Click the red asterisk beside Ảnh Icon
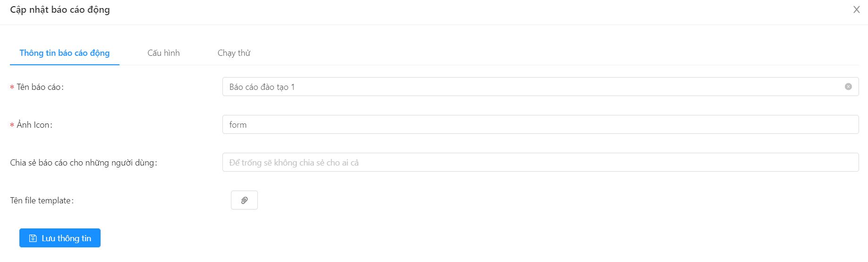Image resolution: width=868 pixels, height=262 pixels. (12, 125)
